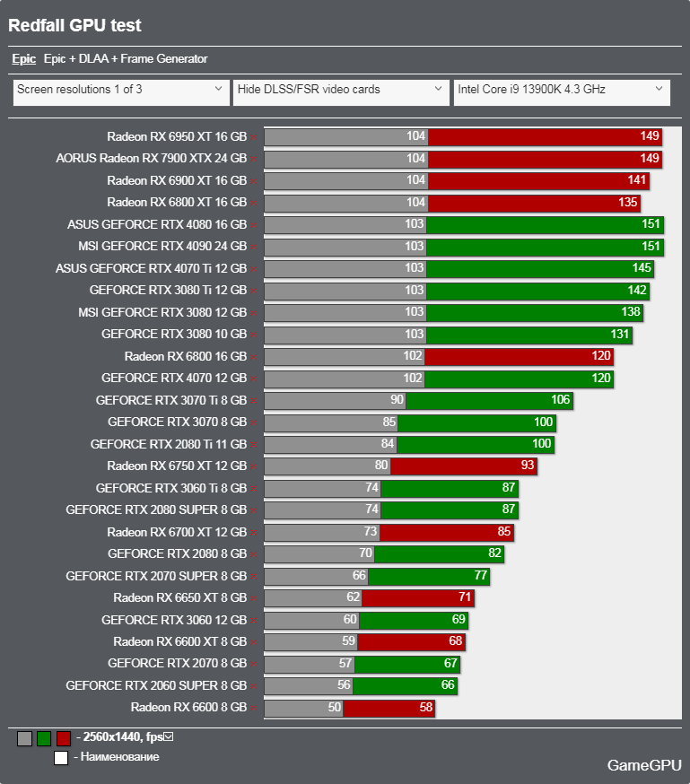Click the red legend color swatch
The image size is (690, 784).
tap(64, 738)
